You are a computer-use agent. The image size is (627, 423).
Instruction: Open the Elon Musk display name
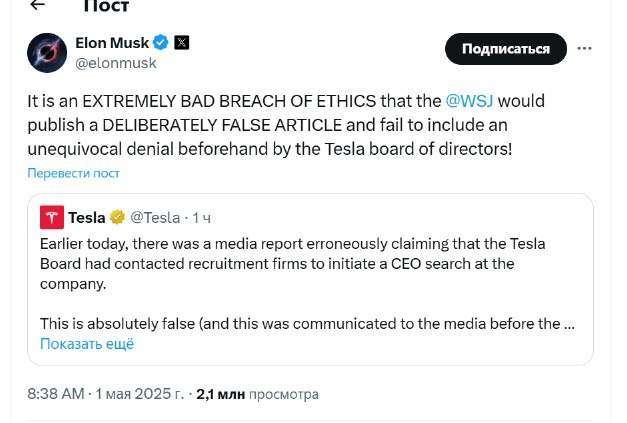[x=112, y=43]
